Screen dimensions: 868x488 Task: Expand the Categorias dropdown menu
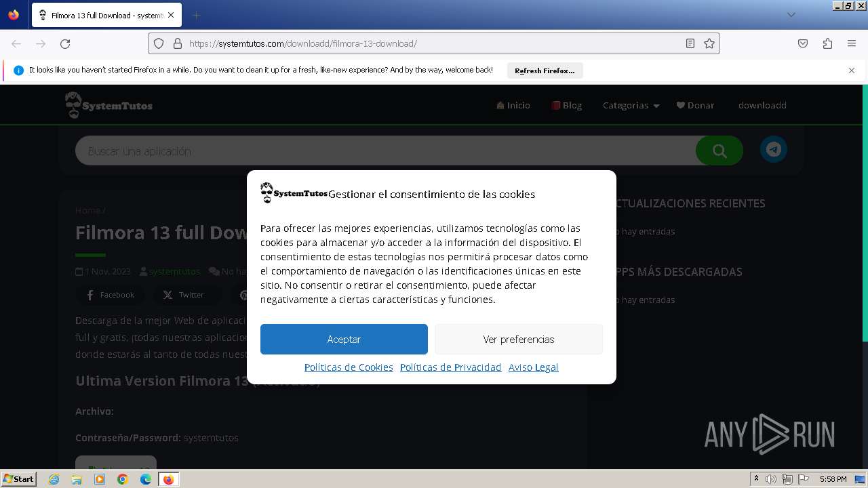pyautogui.click(x=631, y=105)
